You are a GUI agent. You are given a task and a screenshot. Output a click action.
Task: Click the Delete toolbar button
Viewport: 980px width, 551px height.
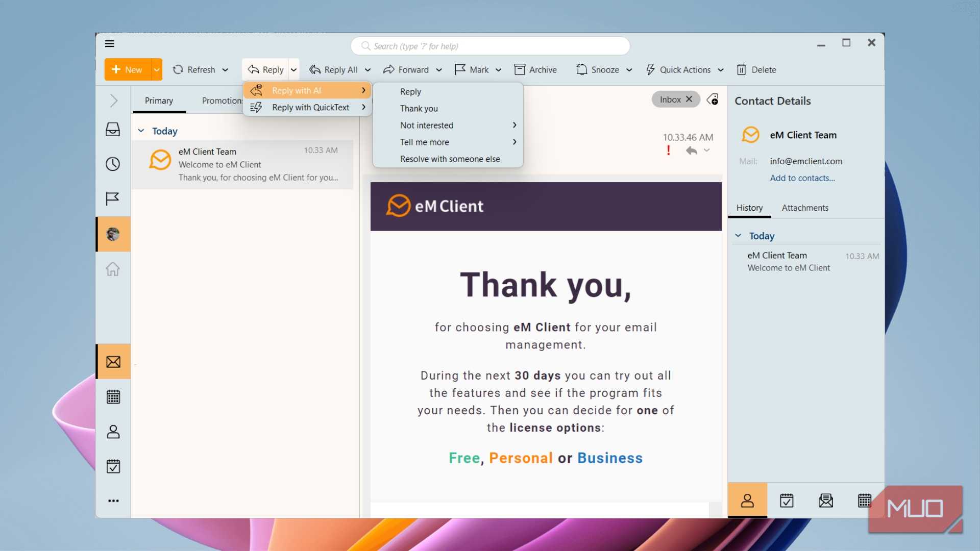click(756, 70)
